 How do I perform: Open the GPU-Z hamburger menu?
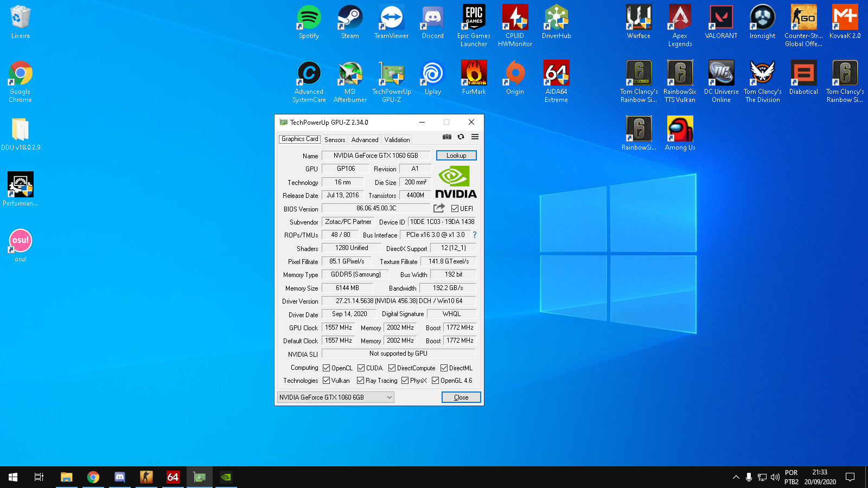pos(475,137)
